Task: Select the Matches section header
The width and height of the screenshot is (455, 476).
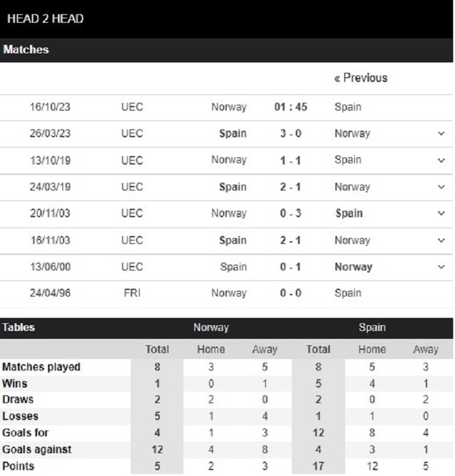Action: [x=25, y=49]
